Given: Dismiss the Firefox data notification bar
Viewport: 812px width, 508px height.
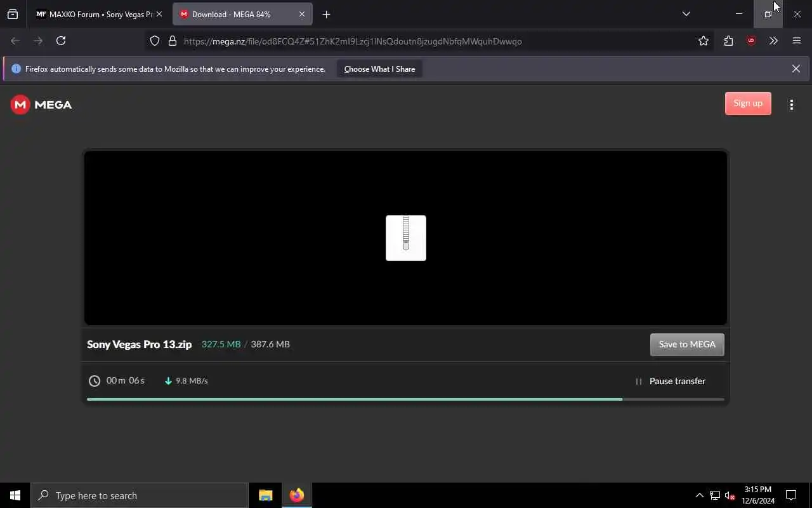Looking at the screenshot, I should (x=796, y=69).
